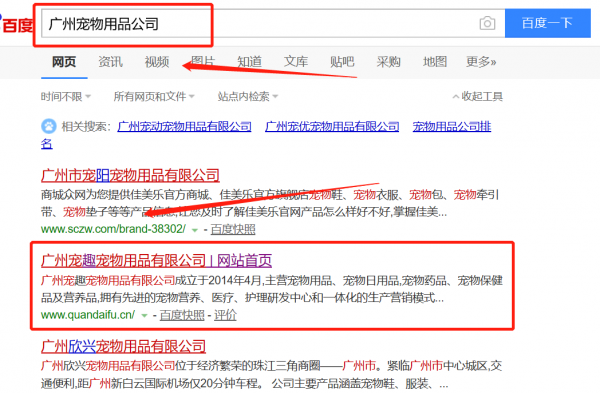Click the URL www.quandaifu.cn/
Screen dimensions: 600x393
pyautogui.click(x=88, y=315)
